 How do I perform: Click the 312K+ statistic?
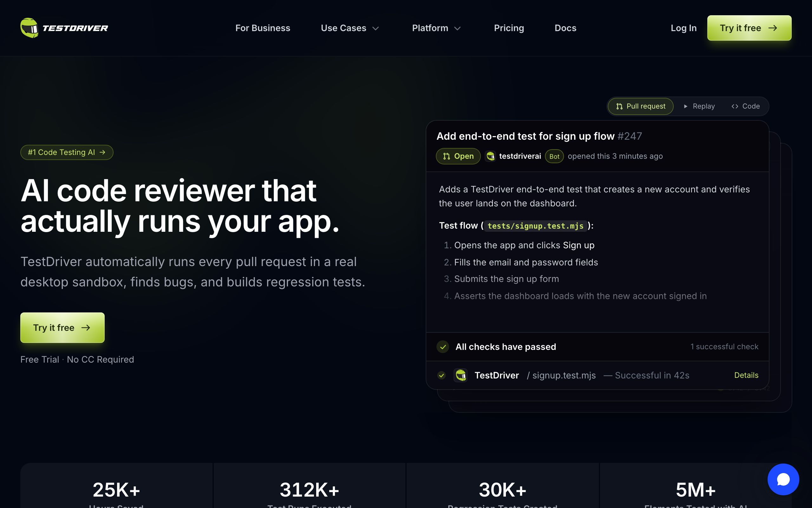309,490
